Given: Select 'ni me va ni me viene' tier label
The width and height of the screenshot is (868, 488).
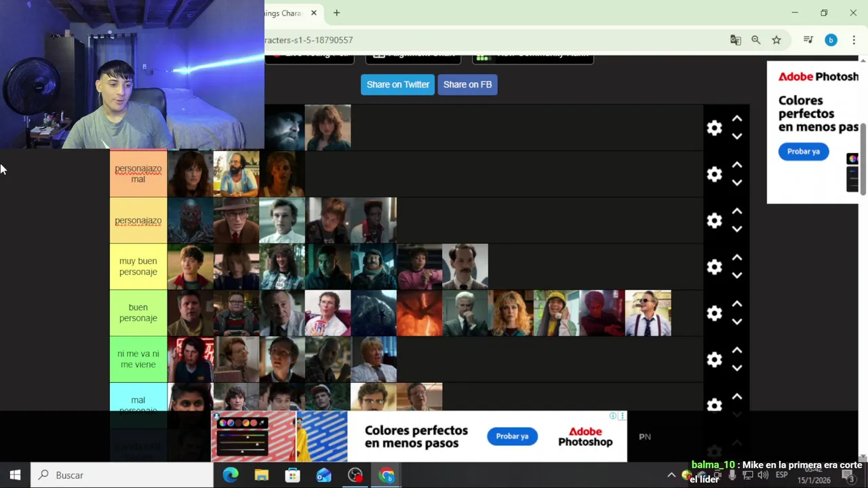Looking at the screenshot, I should (x=138, y=359).
